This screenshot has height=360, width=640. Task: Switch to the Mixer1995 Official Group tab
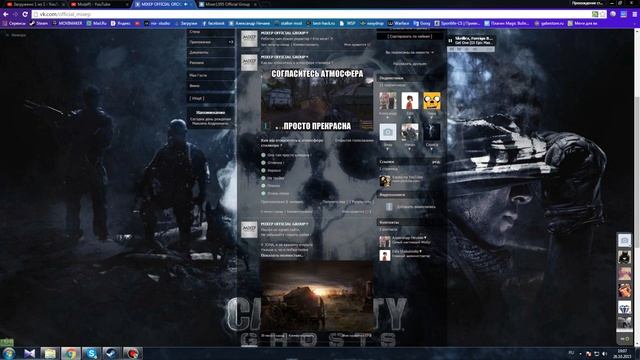tap(228, 4)
